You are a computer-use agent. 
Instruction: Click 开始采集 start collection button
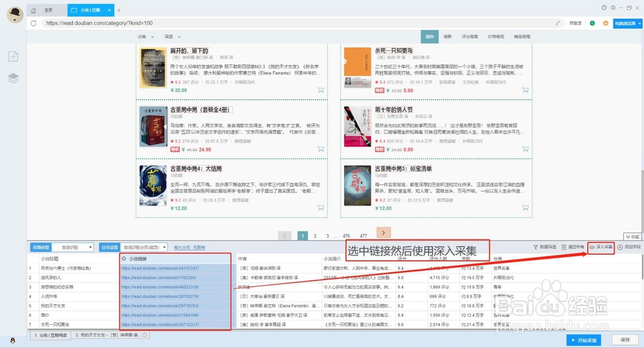pyautogui.click(x=583, y=340)
